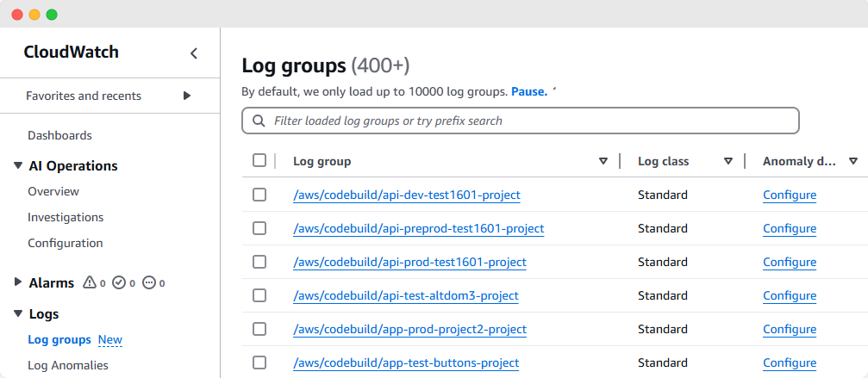Click the in-alarm triangle warning icon
Viewport: 868px width, 378px height.
[x=90, y=282]
